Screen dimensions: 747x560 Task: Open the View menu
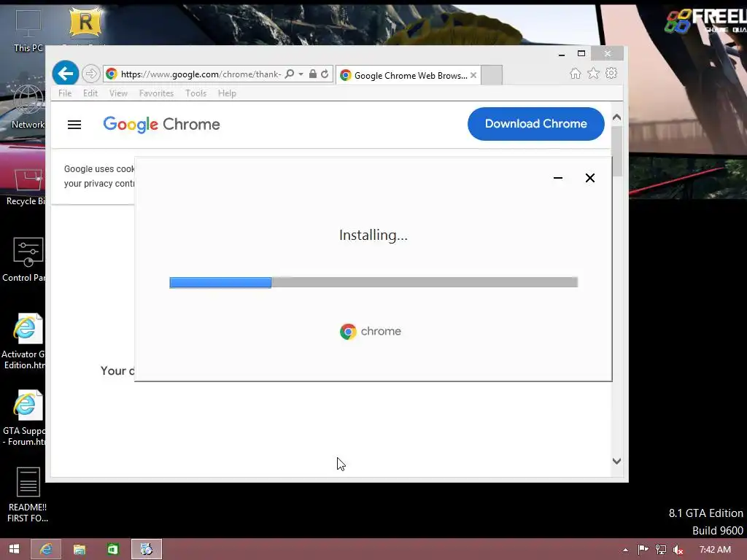tap(118, 93)
